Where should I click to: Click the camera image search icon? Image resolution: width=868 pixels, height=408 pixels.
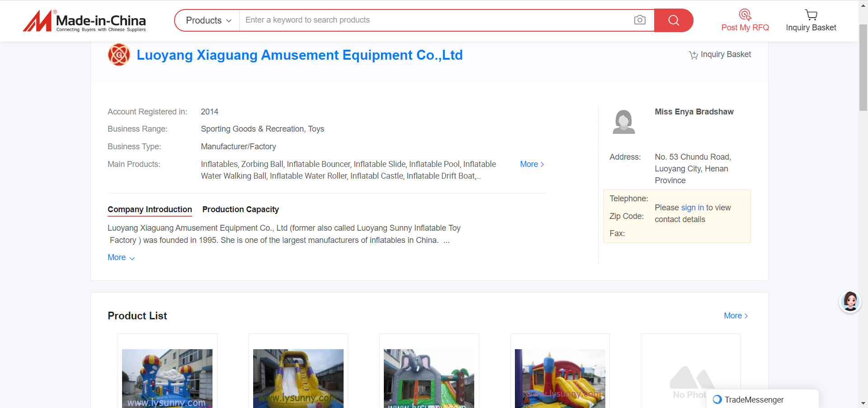640,20
